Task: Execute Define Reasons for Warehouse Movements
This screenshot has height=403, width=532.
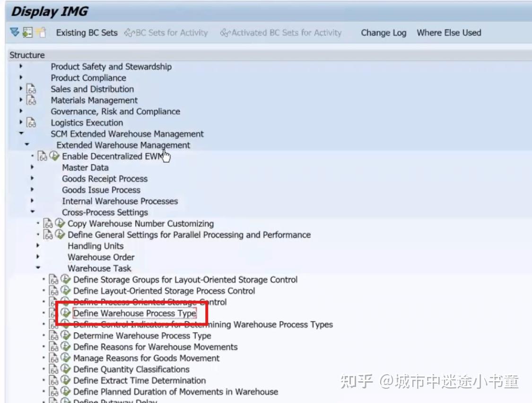Action: 65,346
